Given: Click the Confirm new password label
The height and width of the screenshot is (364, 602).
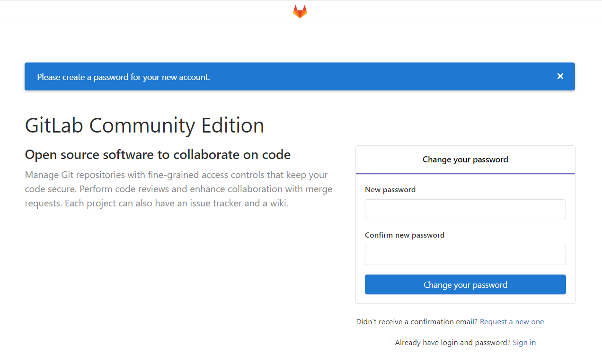Looking at the screenshot, I should click(405, 235).
